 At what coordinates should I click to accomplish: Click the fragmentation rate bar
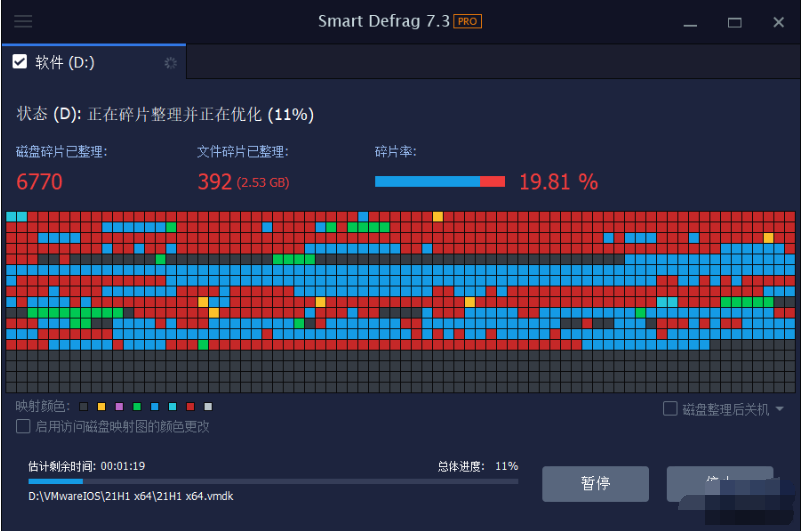[440, 181]
